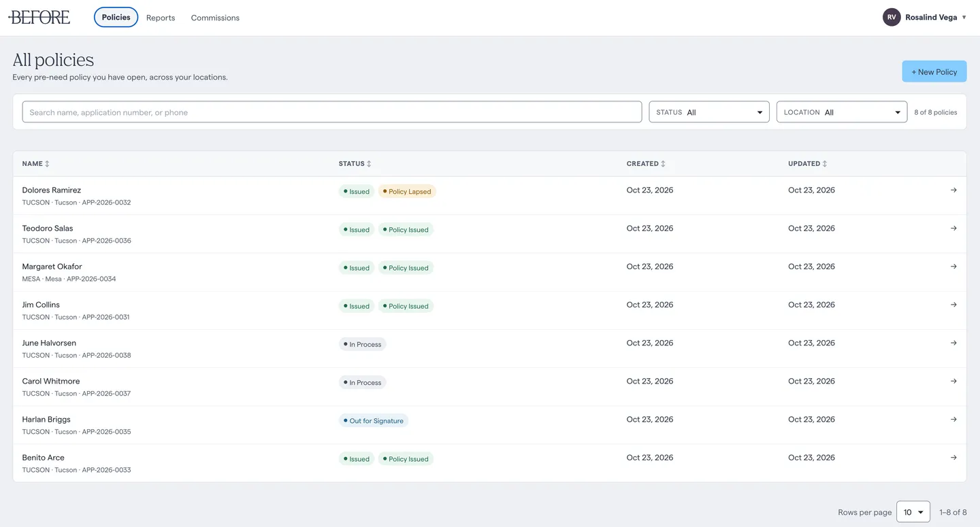Switch to the Policies tab

(116, 17)
